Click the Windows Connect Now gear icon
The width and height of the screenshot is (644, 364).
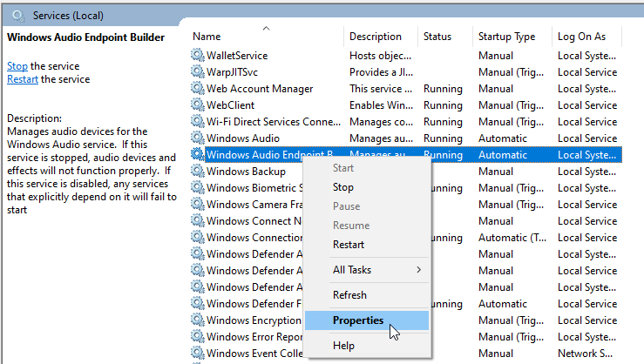198,220
